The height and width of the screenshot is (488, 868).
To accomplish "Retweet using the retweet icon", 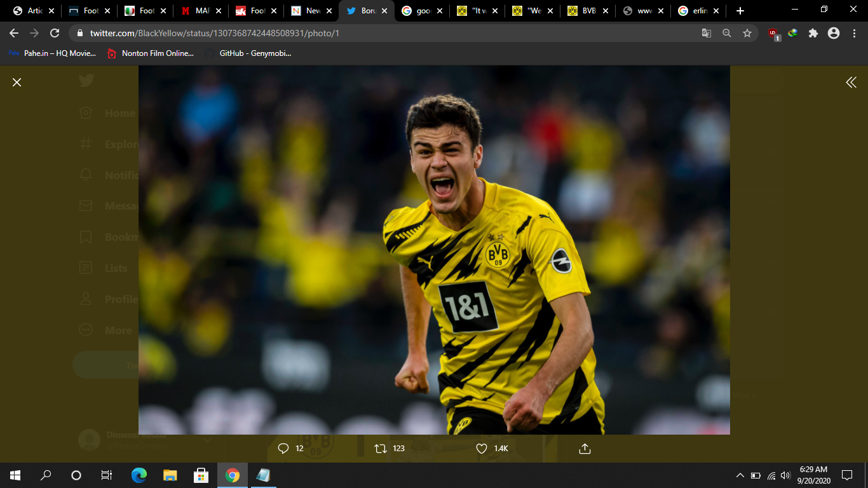I will click(381, 449).
